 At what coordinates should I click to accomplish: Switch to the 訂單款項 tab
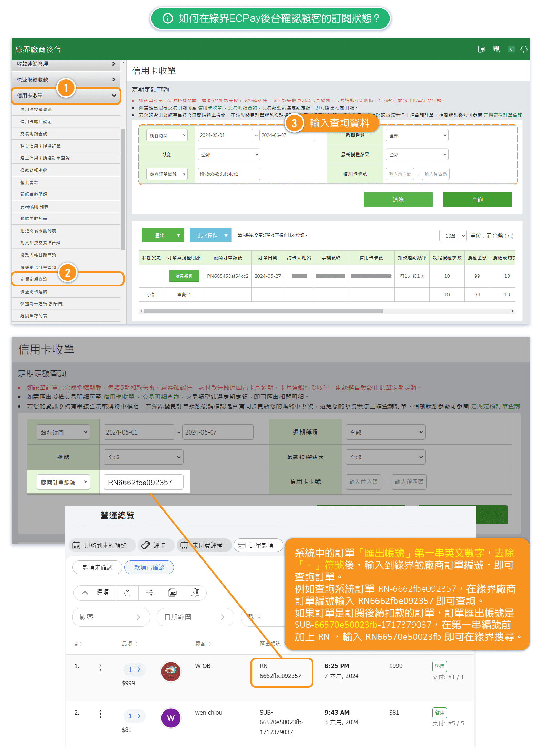(x=258, y=545)
